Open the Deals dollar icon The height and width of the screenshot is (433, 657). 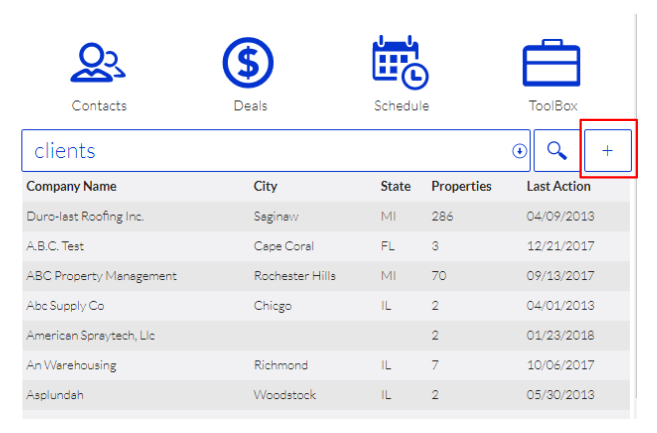click(250, 64)
